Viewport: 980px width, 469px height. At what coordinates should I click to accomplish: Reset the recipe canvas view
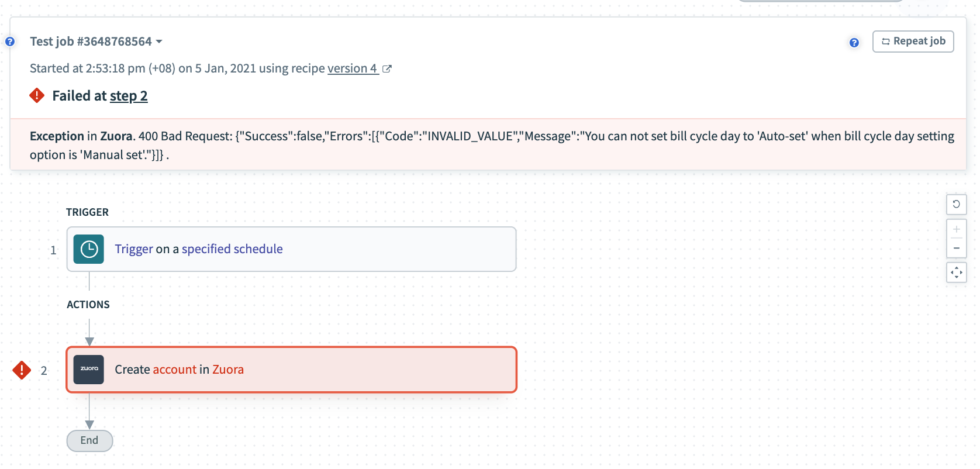[957, 204]
